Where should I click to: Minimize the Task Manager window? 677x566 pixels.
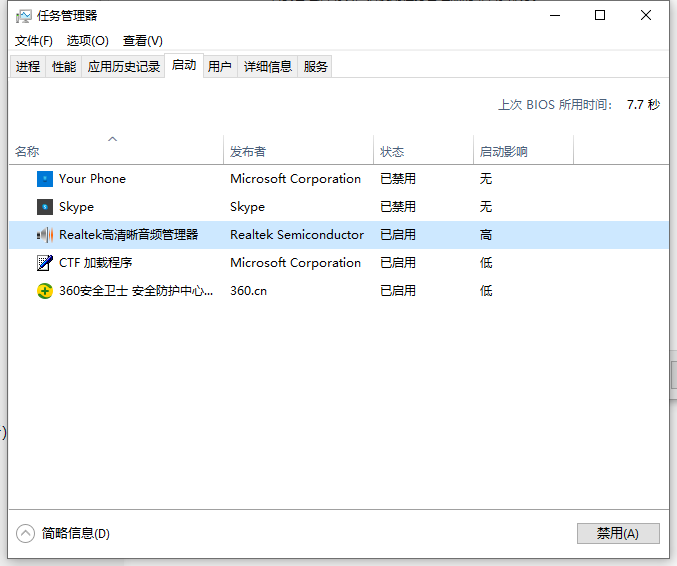tap(555, 16)
